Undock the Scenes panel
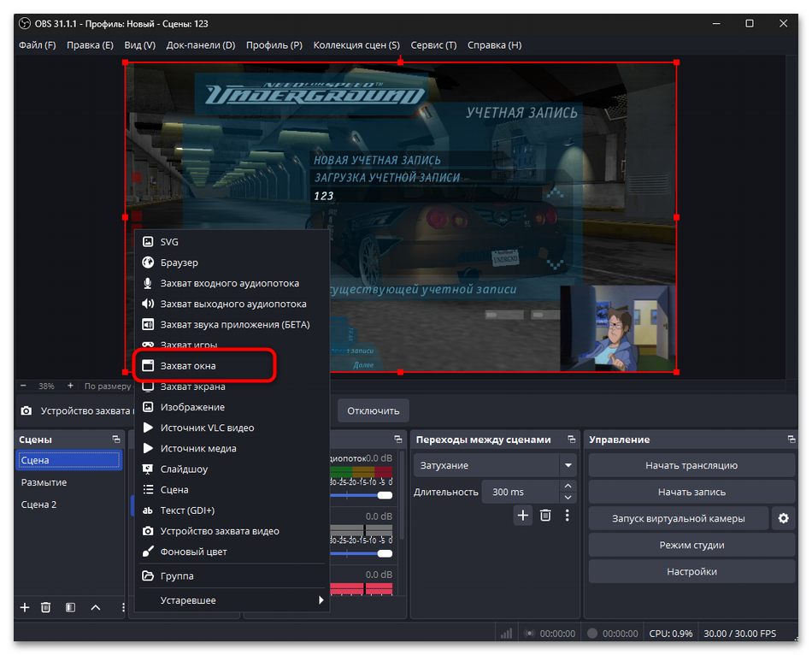The height and width of the screenshot is (655, 812). 115,440
